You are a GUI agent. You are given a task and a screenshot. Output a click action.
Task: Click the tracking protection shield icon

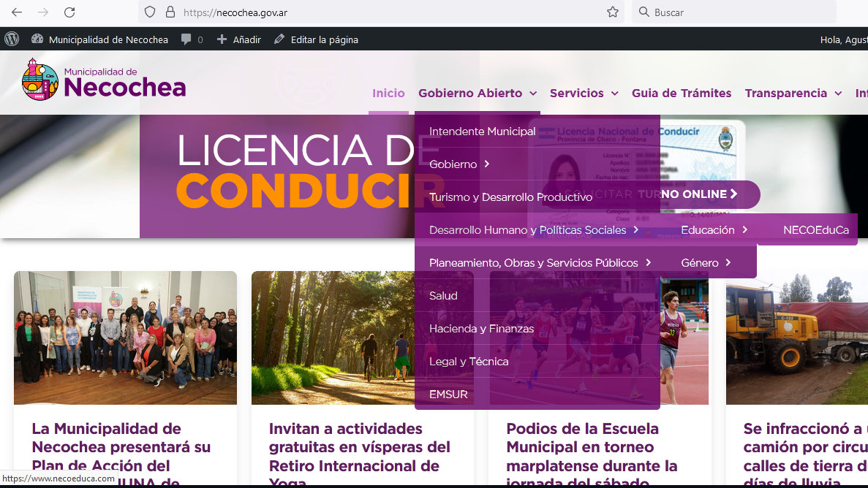coord(150,12)
